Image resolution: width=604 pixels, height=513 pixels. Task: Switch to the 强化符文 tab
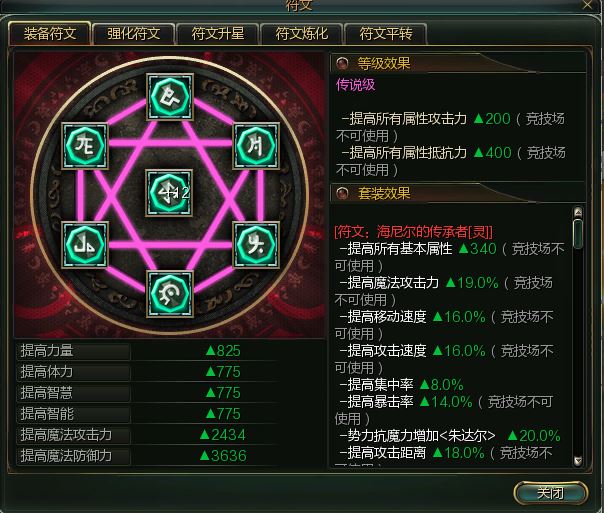pos(134,34)
